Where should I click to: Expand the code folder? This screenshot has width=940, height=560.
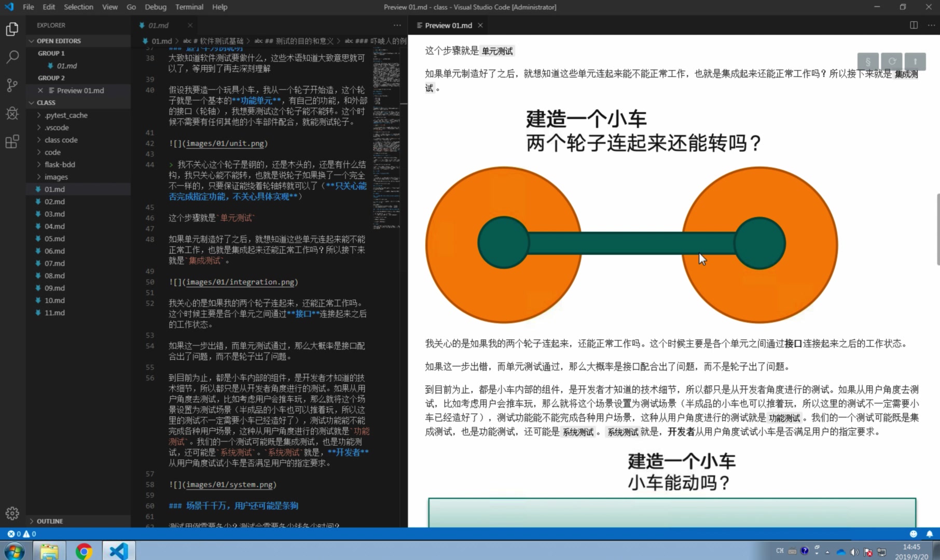78,152
